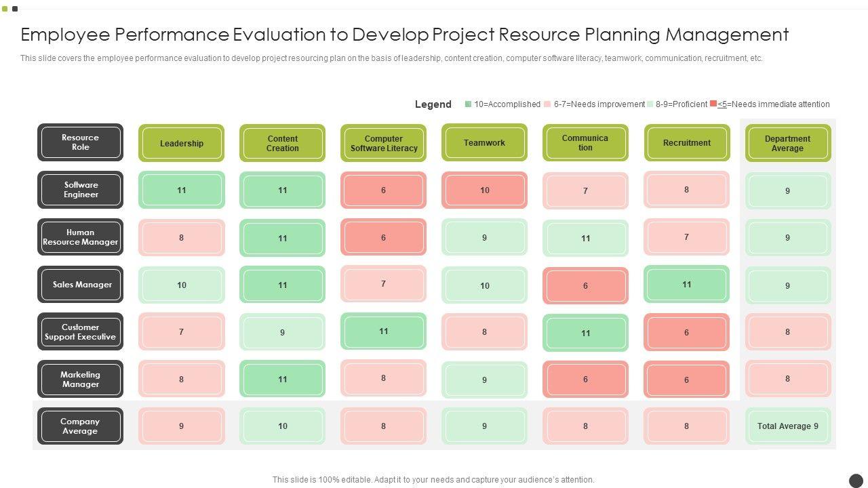
Task: Click the red Needs immediate attention swatch
Action: pyautogui.click(x=713, y=104)
